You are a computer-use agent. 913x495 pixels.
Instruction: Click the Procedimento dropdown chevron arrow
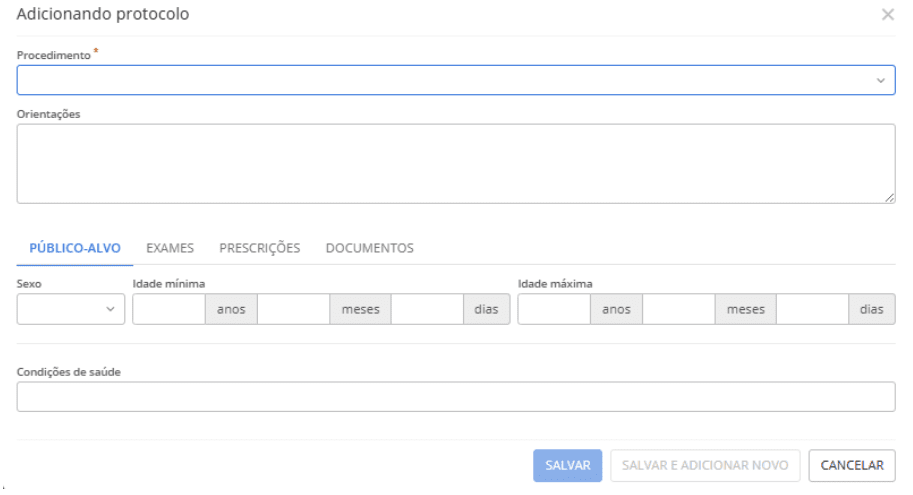pos(880,80)
